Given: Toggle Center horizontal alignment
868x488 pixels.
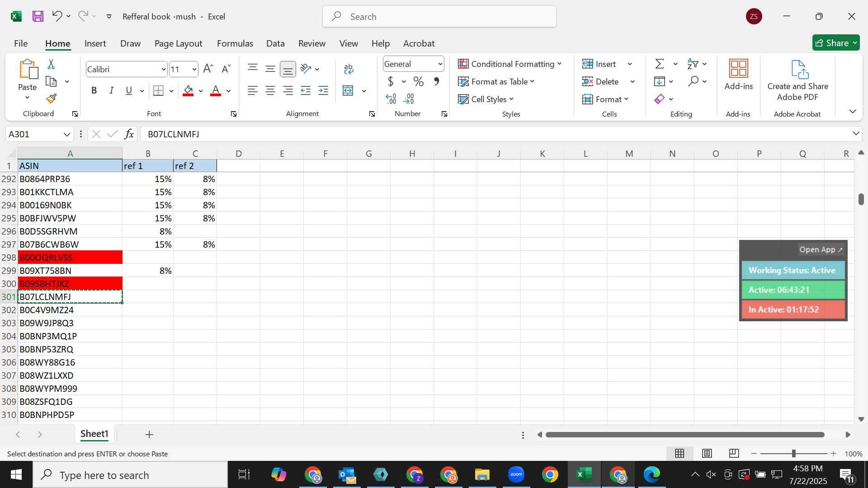Looking at the screenshot, I should tap(270, 91).
